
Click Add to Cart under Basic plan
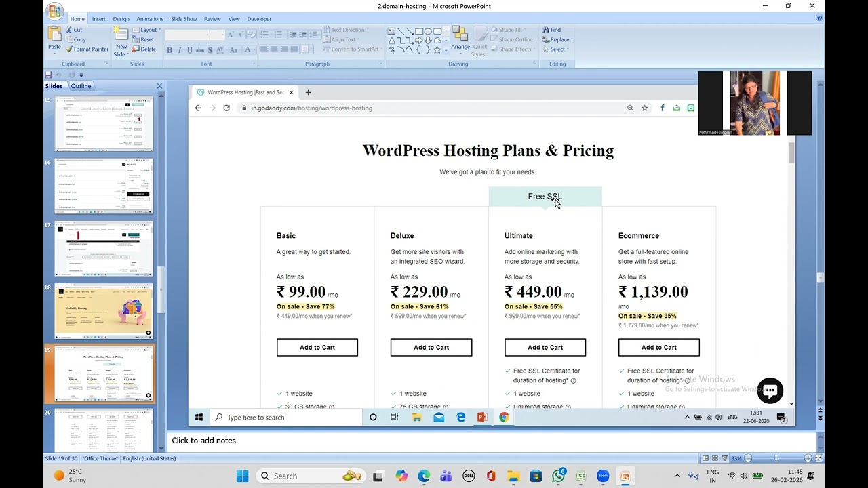point(317,348)
